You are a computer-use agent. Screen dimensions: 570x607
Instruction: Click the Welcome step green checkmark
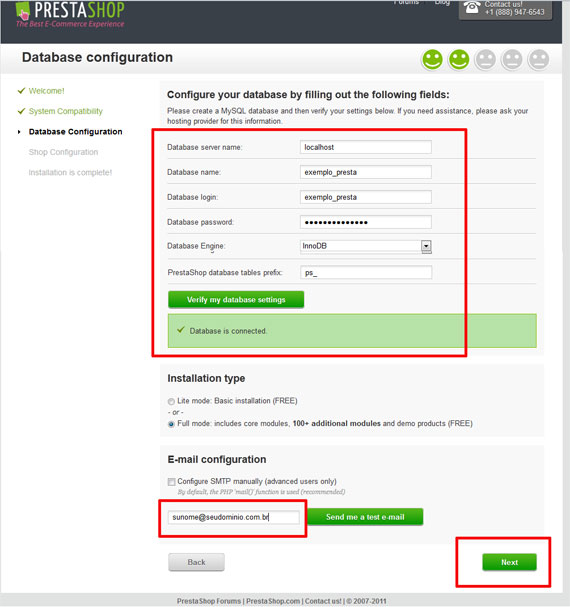click(21, 91)
